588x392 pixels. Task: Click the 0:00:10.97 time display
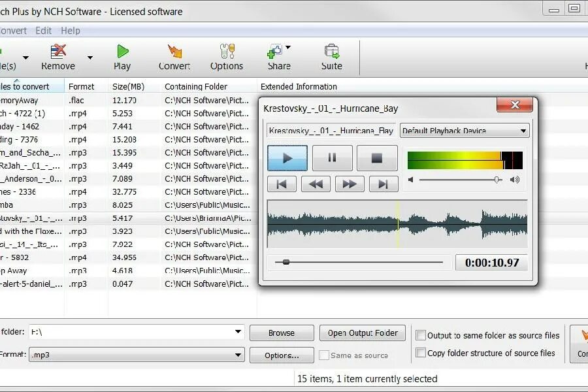(x=491, y=263)
